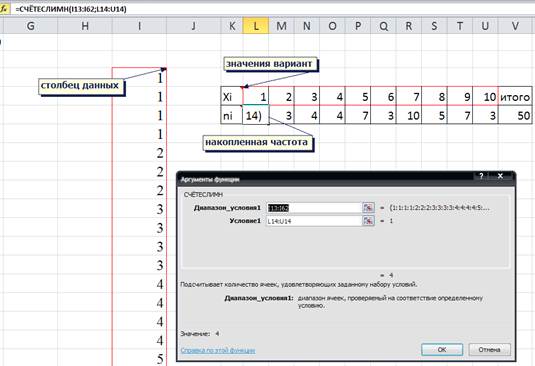
Task: Select column R header
Action: point(409,26)
